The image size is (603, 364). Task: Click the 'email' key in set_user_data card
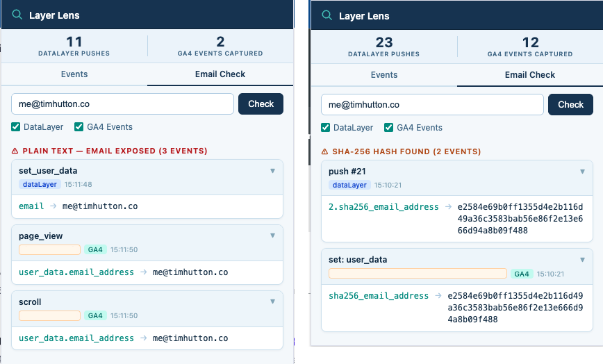coord(31,206)
